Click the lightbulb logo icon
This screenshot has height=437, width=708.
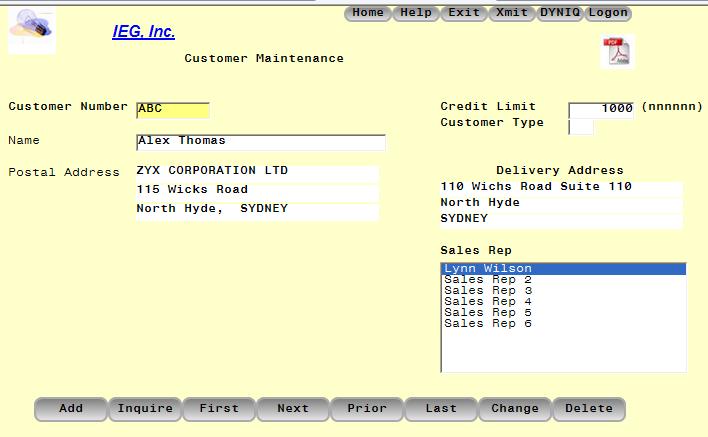click(31, 30)
